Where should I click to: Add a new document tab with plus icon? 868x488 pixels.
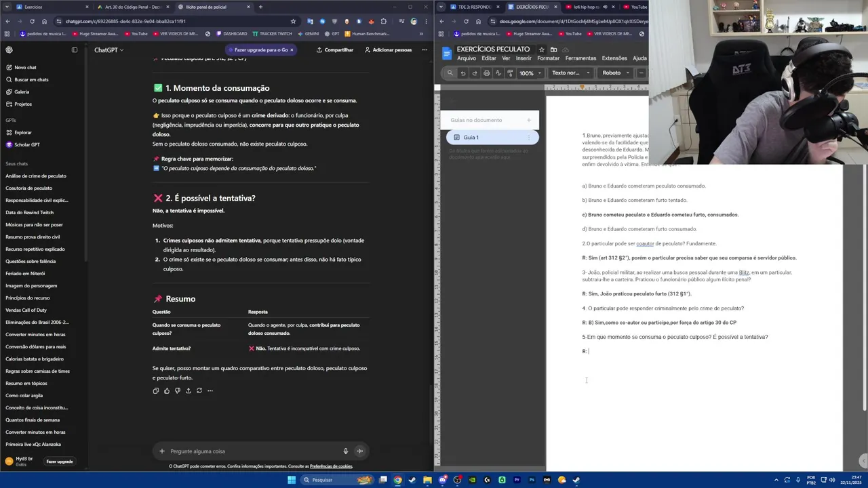click(x=529, y=120)
